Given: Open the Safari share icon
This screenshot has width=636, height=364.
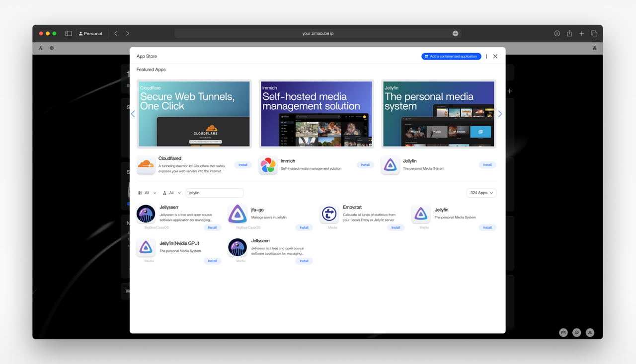Looking at the screenshot, I should tap(569, 33).
